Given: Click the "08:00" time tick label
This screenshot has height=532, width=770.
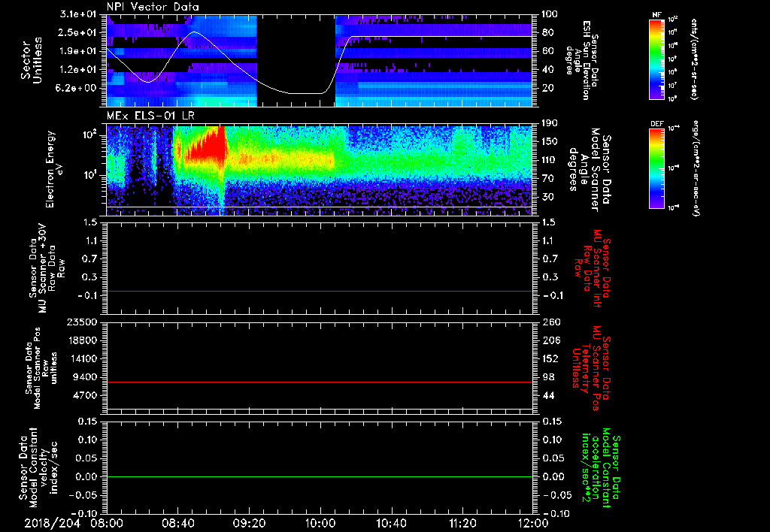Looking at the screenshot, I should tap(107, 524).
